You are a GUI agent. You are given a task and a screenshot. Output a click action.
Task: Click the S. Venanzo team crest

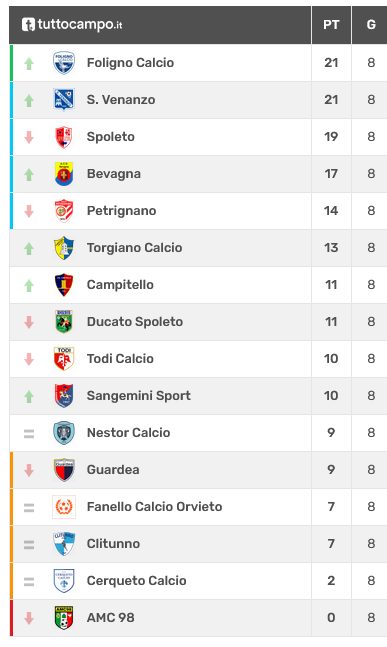[64, 100]
